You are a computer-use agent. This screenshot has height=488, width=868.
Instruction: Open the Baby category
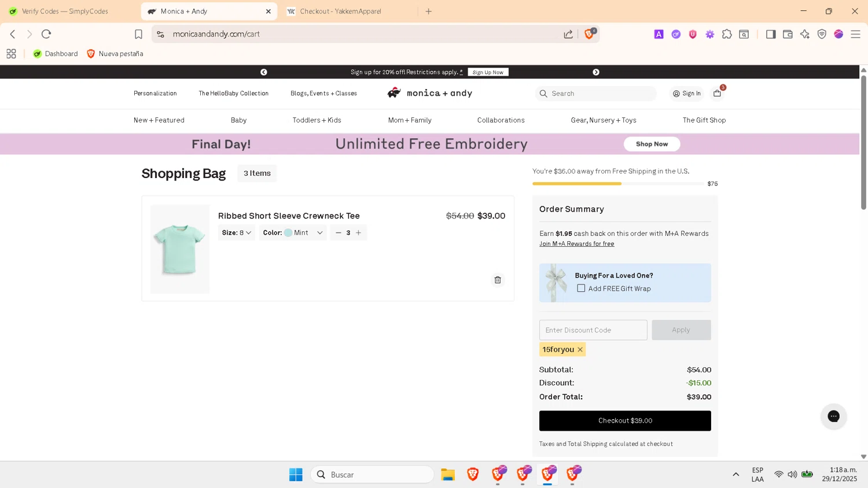[238, 120]
